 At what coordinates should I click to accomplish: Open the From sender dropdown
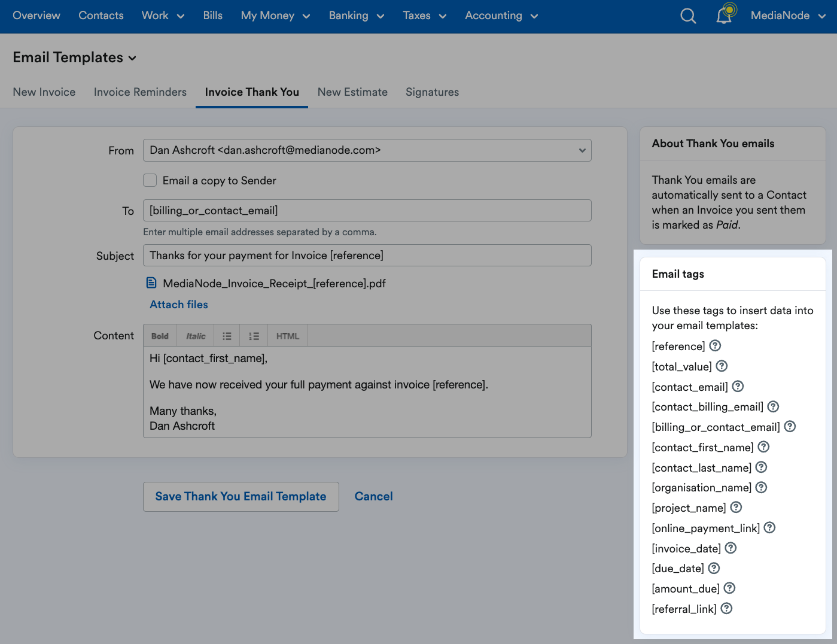[x=367, y=150]
